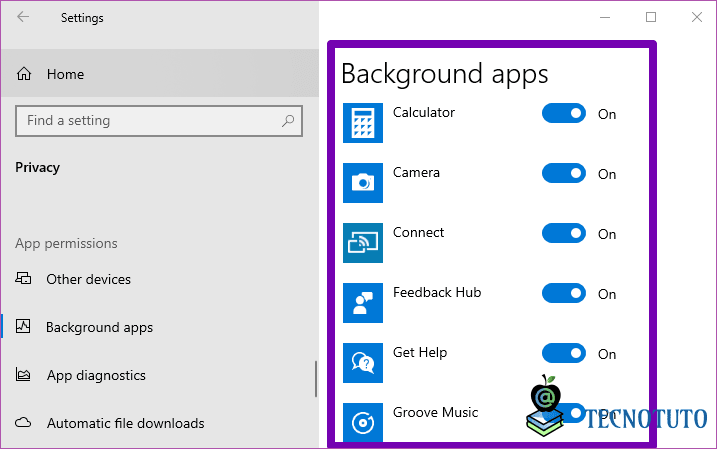Screen dimensions: 717x449
Task: Select the Other devices icon
Action: click(x=23, y=278)
